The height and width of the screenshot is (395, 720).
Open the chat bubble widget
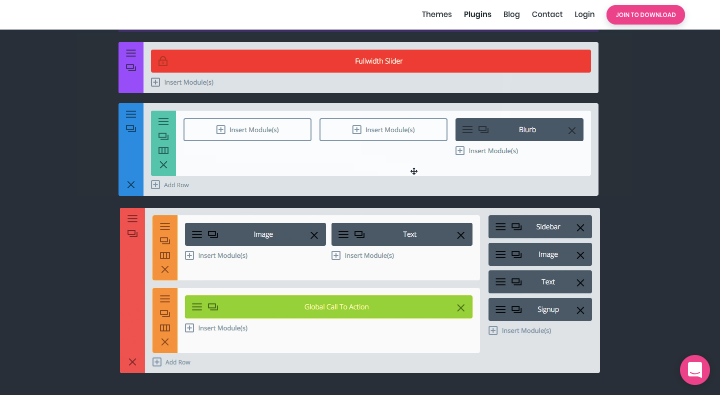pos(695,369)
